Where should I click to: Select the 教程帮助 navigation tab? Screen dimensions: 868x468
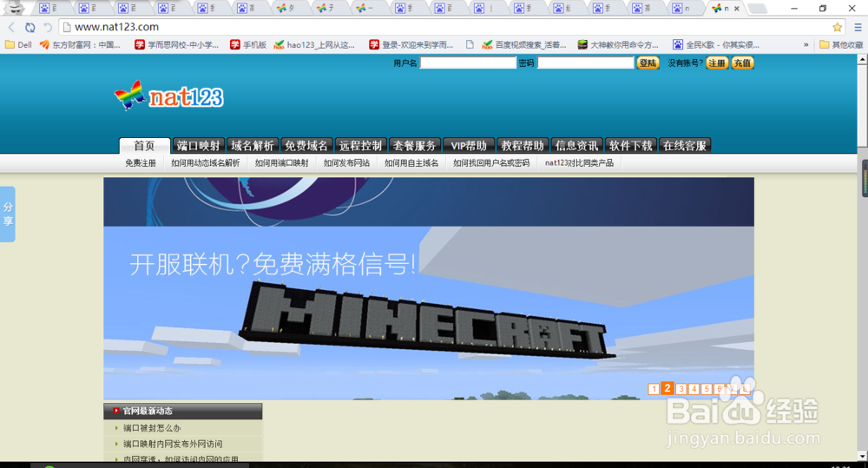(523, 146)
